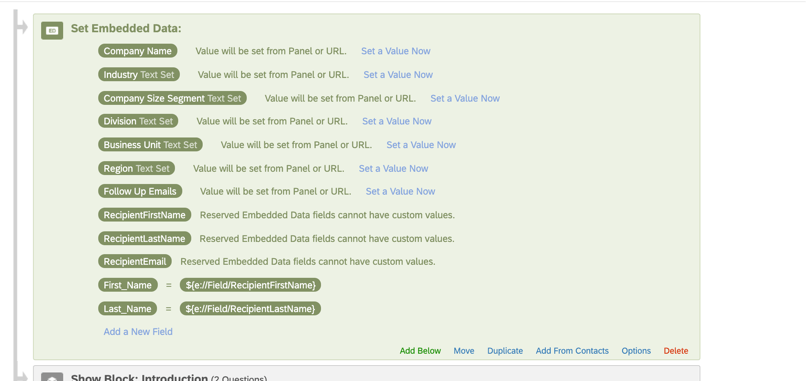Screen dimensions: 806x381
Task: Set a value now for Follow Up Emails
Action: coord(400,191)
